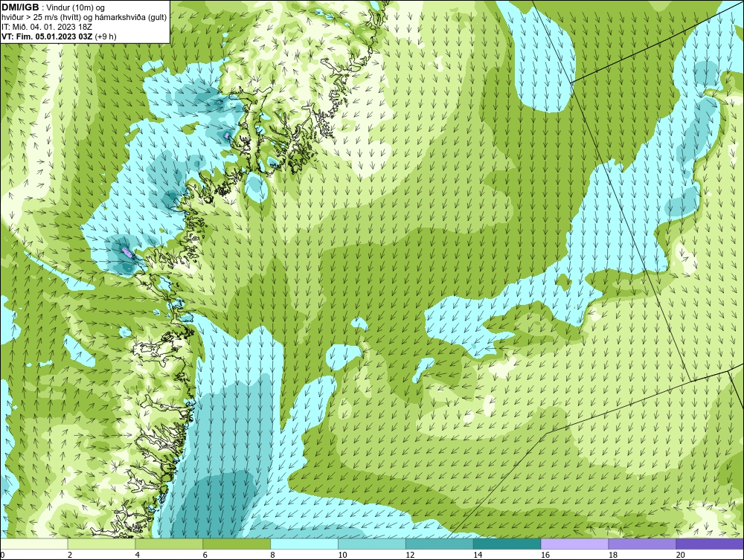Select the 2–4 m/s light green swatch

pyautogui.click(x=101, y=544)
